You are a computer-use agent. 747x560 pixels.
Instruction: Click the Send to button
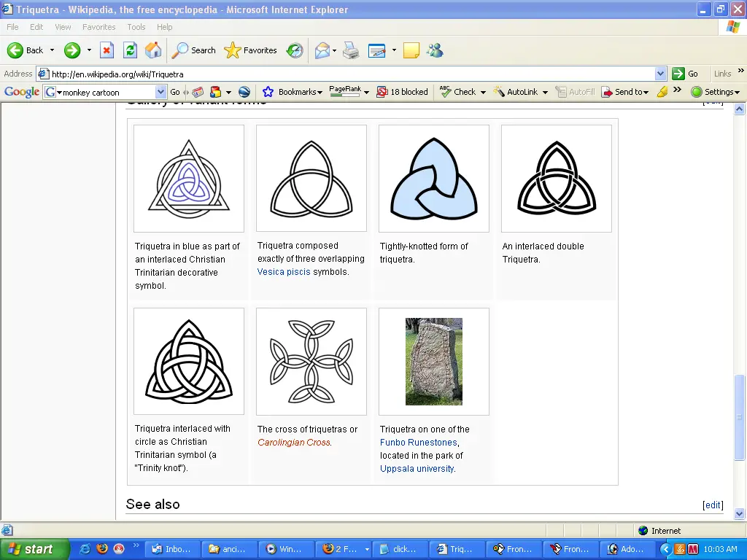[625, 92]
